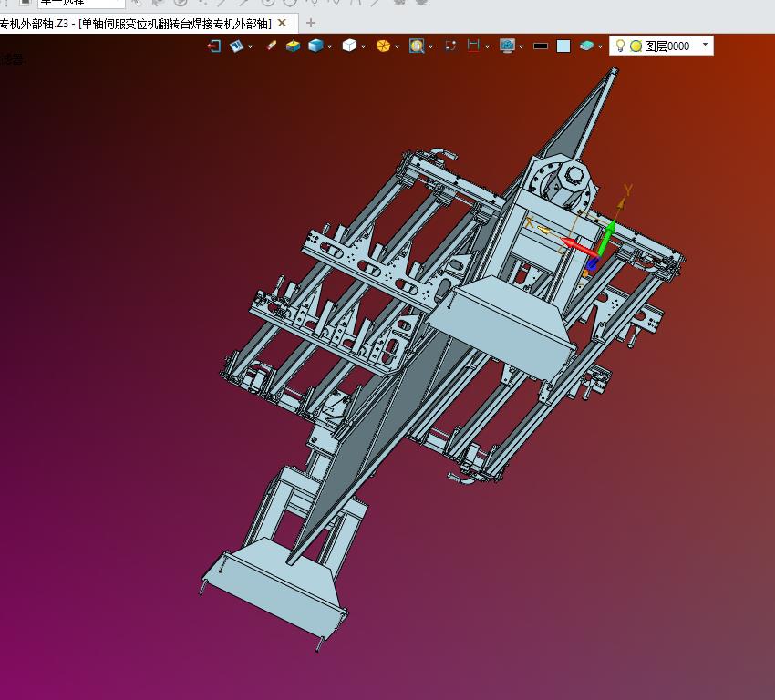Image resolution: width=775 pixels, height=700 pixels.
Task: Open the monitor display dropdown arrow
Action: (x=521, y=46)
